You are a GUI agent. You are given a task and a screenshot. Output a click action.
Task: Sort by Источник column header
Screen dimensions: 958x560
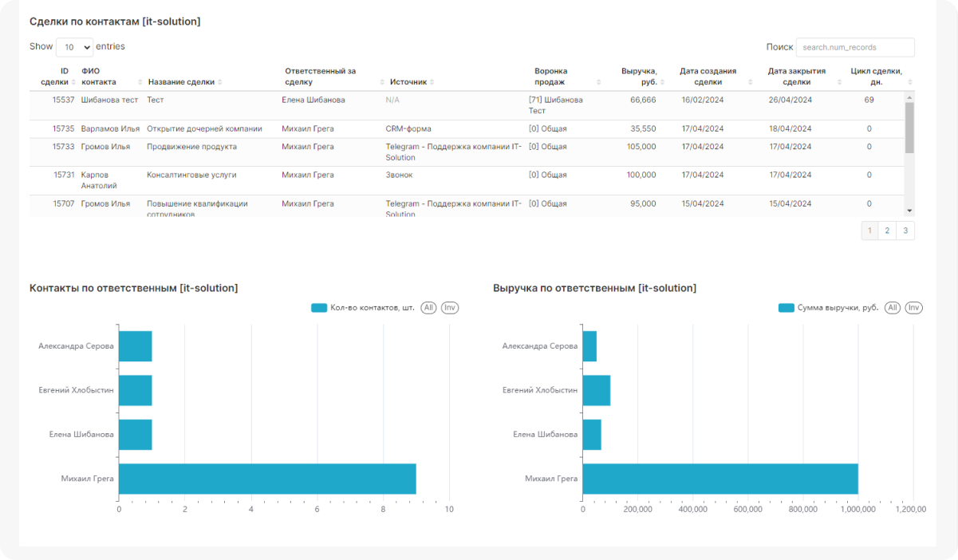point(413,82)
